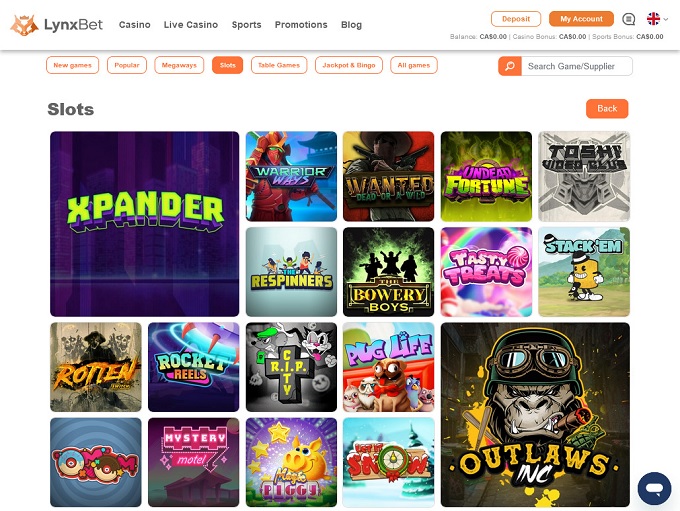Viewport: 680px width, 511px height.
Task: Select the Pug Life slot thumbnail
Action: coord(389,367)
